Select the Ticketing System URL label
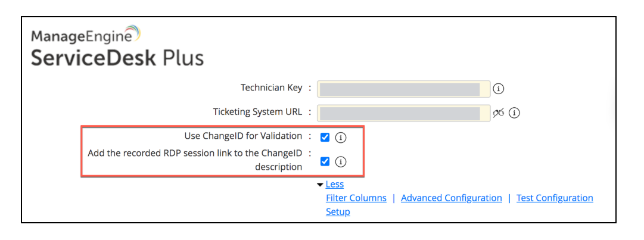644x240 pixels. click(257, 112)
